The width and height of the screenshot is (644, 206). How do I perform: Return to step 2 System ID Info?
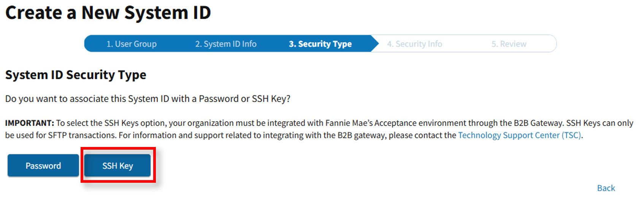point(226,44)
